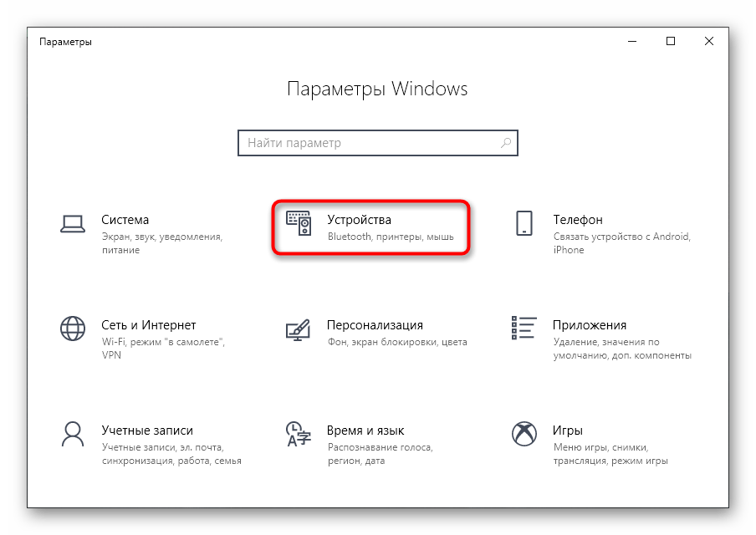Click the magnifier icon in search box
756x535 pixels.
tap(506, 143)
